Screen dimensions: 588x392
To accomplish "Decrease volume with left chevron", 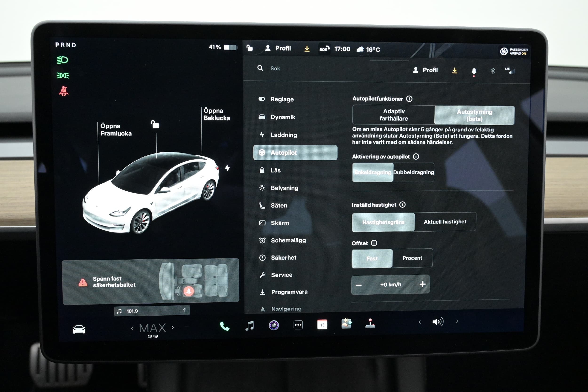I will [x=420, y=322].
